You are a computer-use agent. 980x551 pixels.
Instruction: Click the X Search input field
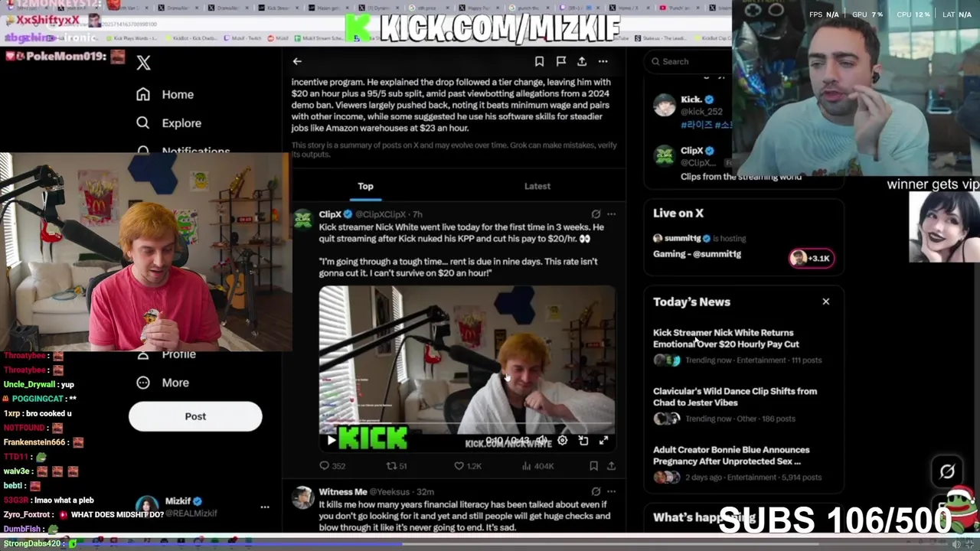point(689,61)
